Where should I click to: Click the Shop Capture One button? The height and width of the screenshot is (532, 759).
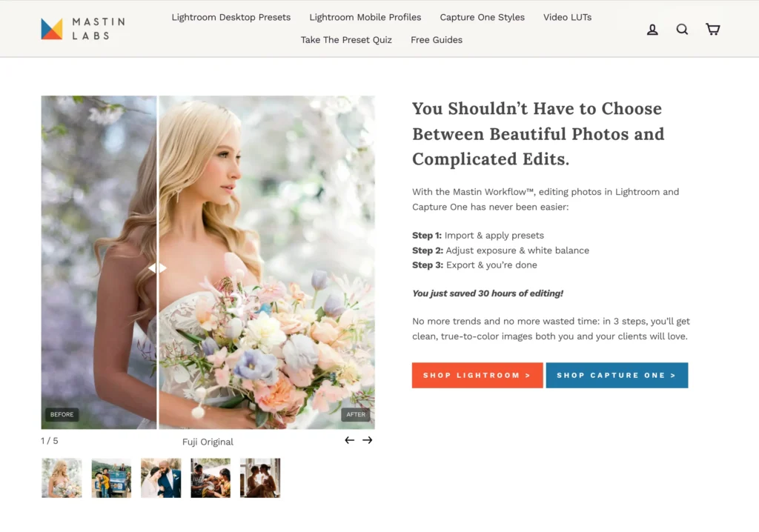click(617, 375)
